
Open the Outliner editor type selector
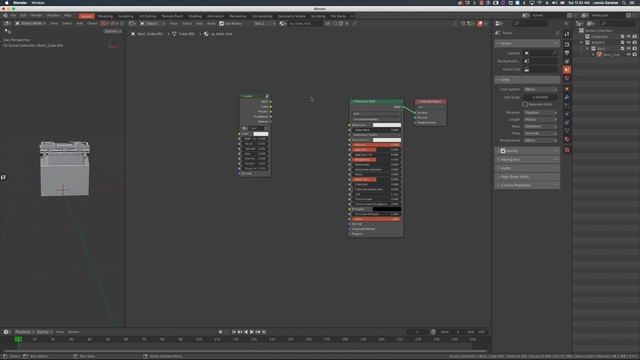point(580,24)
